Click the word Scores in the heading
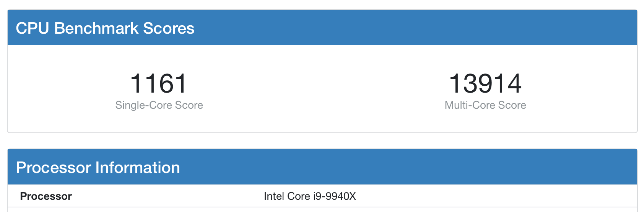644x212 pixels. pos(169,28)
